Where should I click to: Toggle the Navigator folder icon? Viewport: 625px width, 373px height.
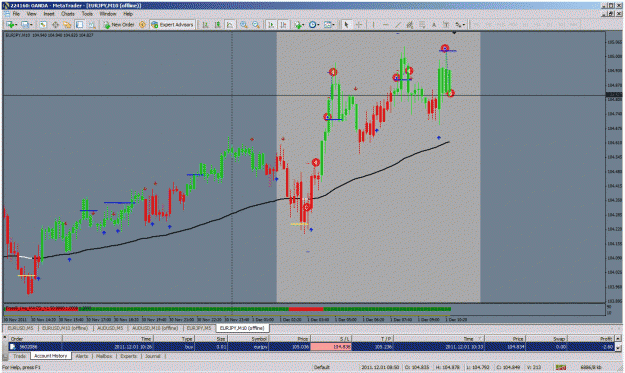(x=67, y=25)
